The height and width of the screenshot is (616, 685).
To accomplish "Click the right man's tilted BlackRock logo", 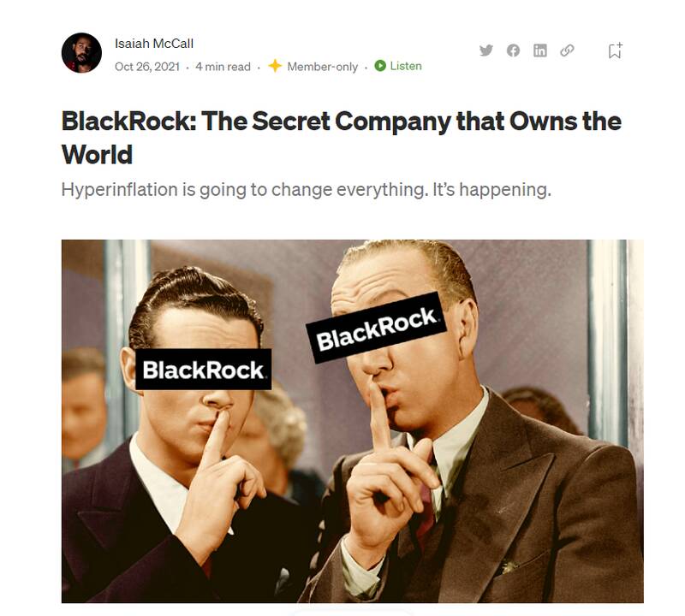I will 377,328.
